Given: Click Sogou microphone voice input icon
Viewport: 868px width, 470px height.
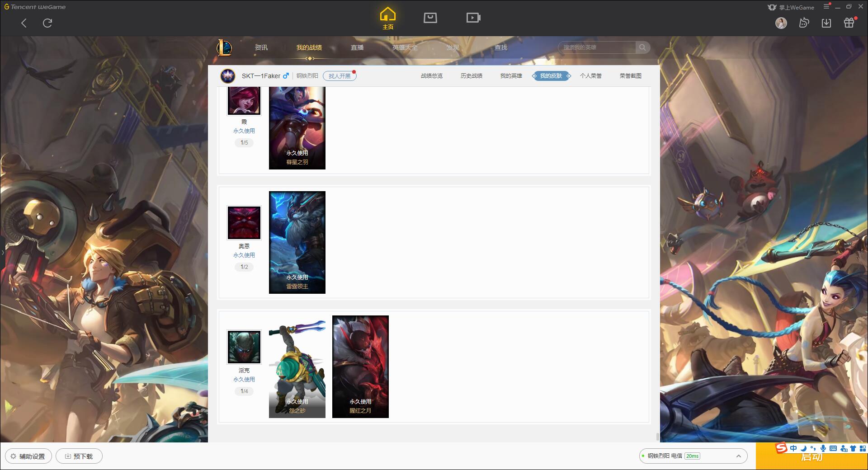Looking at the screenshot, I should coord(823,448).
